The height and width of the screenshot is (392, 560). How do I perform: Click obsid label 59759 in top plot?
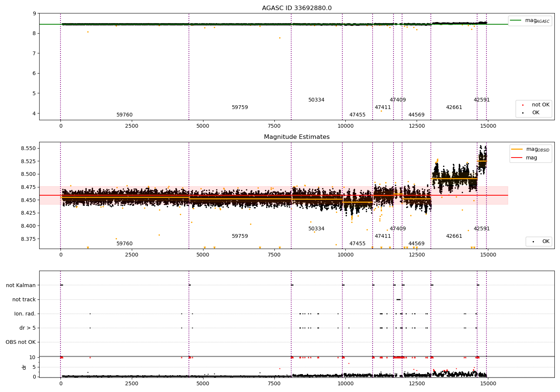click(x=240, y=108)
